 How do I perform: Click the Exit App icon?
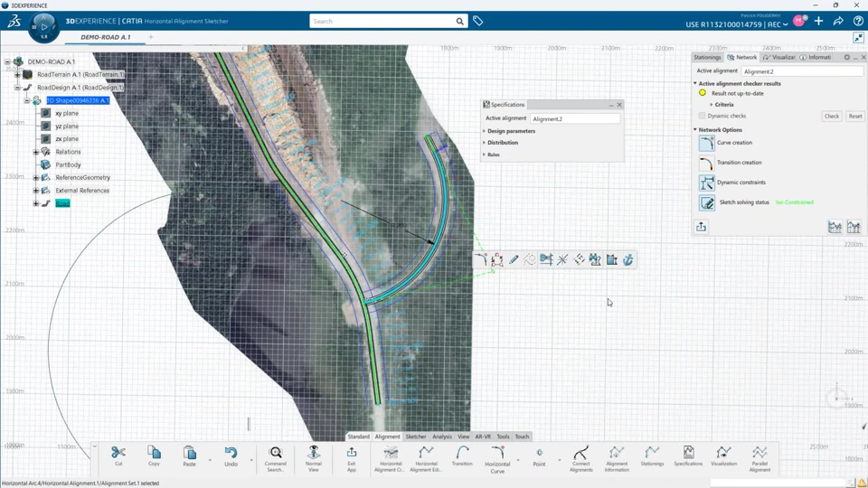coord(352,453)
